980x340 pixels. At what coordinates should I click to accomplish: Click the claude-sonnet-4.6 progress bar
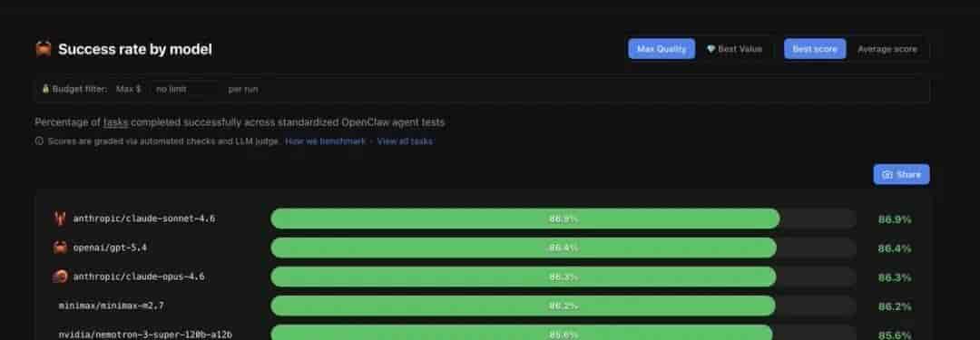pos(563,219)
